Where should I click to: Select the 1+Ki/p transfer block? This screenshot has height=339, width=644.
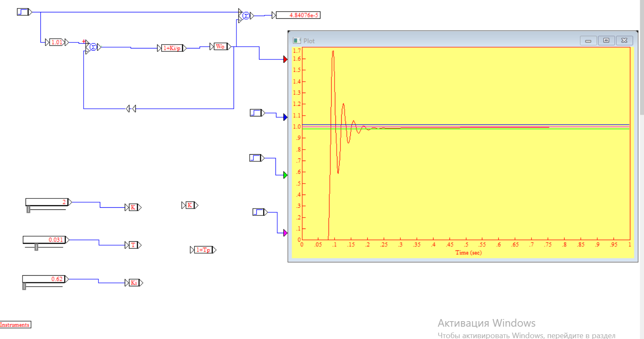click(x=172, y=48)
